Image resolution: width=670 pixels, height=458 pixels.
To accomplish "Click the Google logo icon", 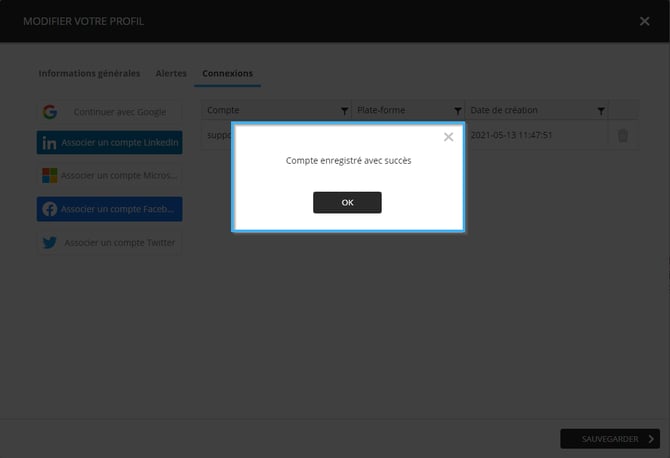I will 50,112.
